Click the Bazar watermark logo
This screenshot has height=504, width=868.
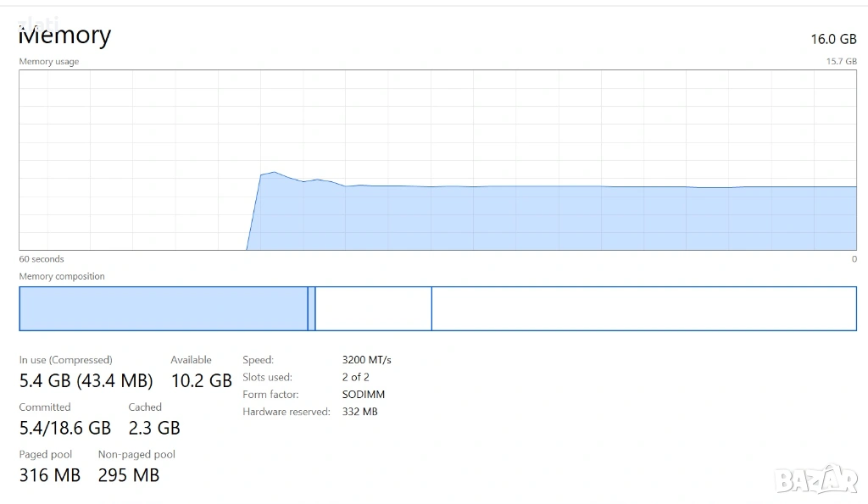[817, 479]
